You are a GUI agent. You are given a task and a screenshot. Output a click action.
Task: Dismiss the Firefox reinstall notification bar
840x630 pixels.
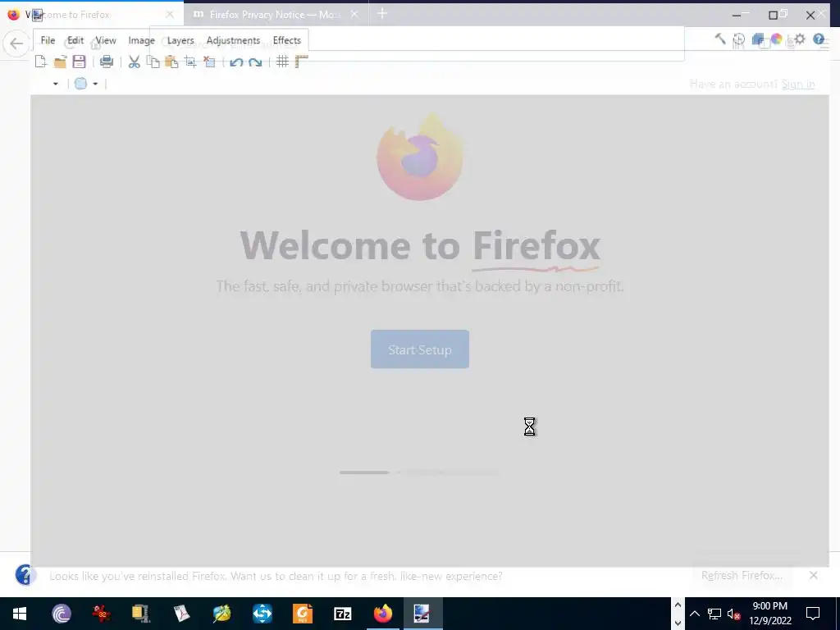pyautogui.click(x=813, y=575)
